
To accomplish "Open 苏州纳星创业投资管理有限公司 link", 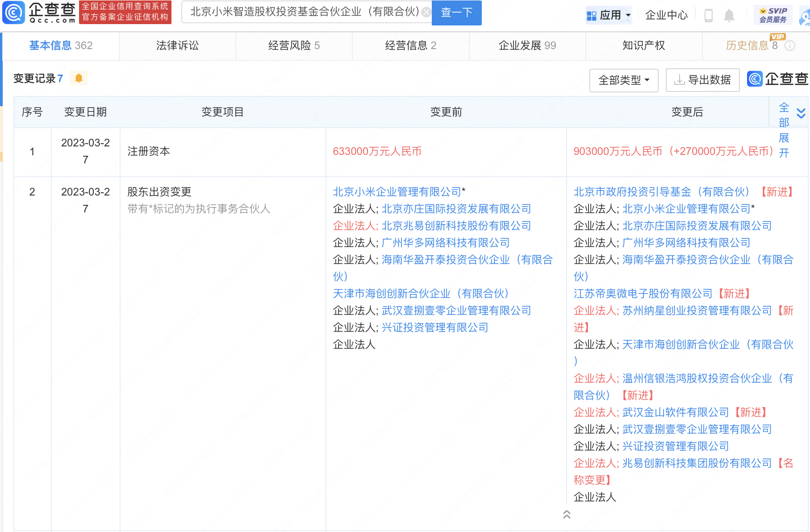I will click(x=697, y=311).
